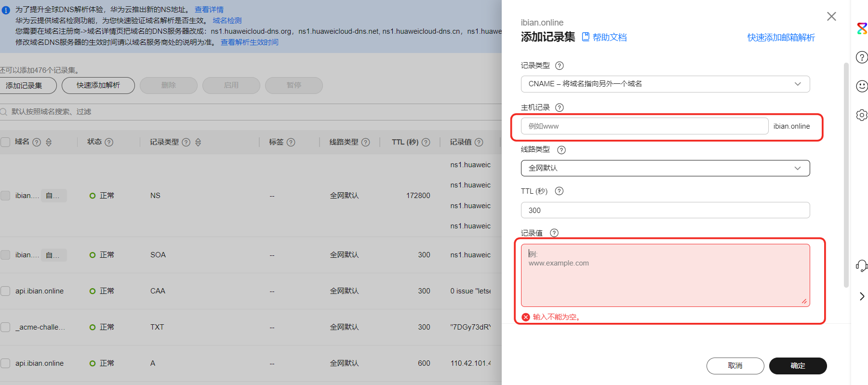Click the 0 issue "lets record value
The width and height of the screenshot is (868, 385).
[470, 291]
